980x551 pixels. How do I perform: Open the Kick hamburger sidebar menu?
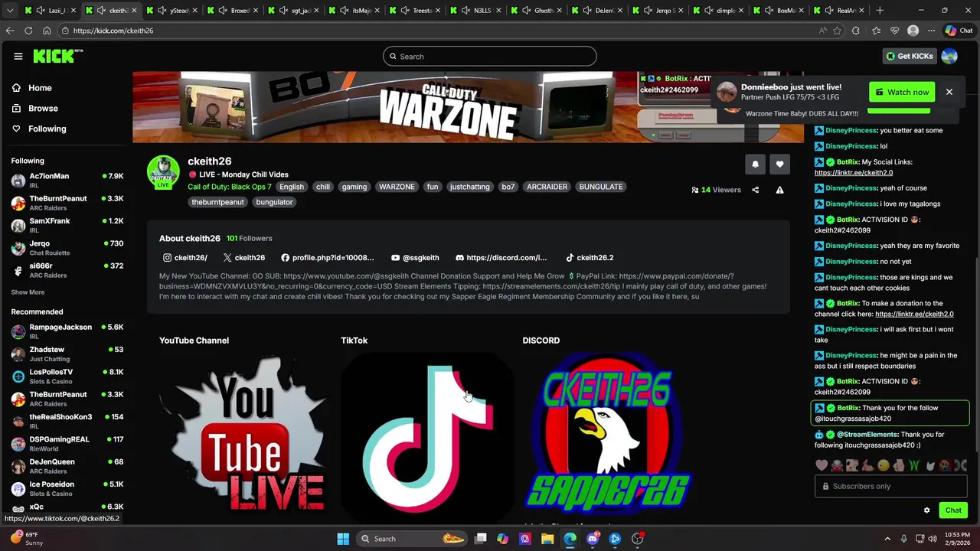[18, 56]
